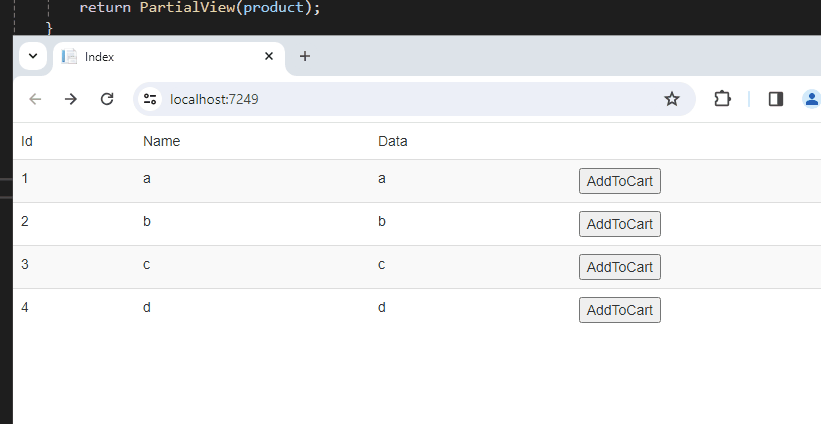Open the Extensions puzzle icon
Viewport: 821px width, 424px height.
coord(722,99)
